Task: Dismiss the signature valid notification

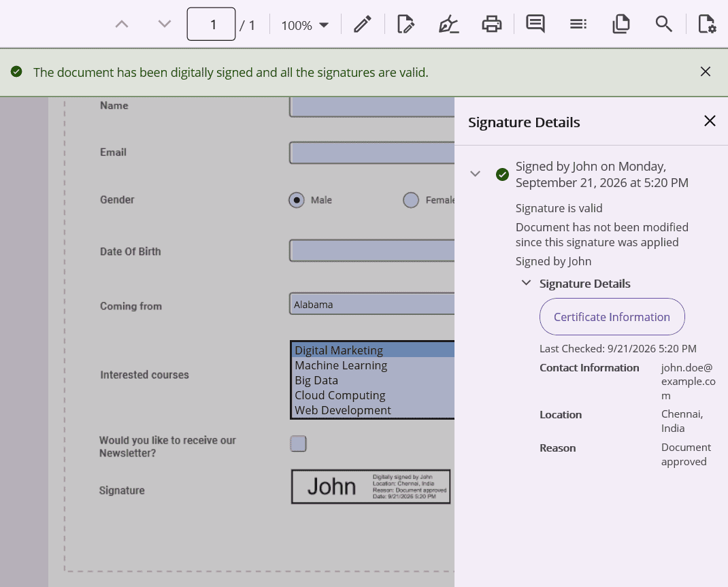Action: coord(706,71)
